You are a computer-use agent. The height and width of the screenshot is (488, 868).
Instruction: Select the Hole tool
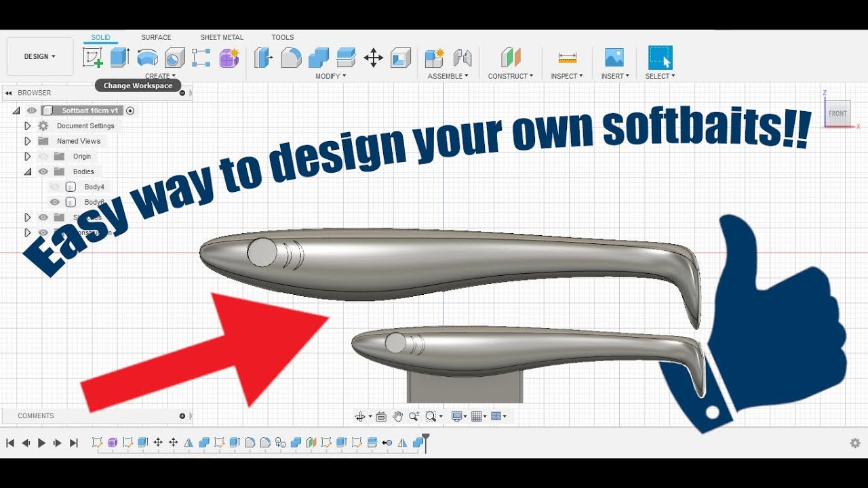click(175, 58)
